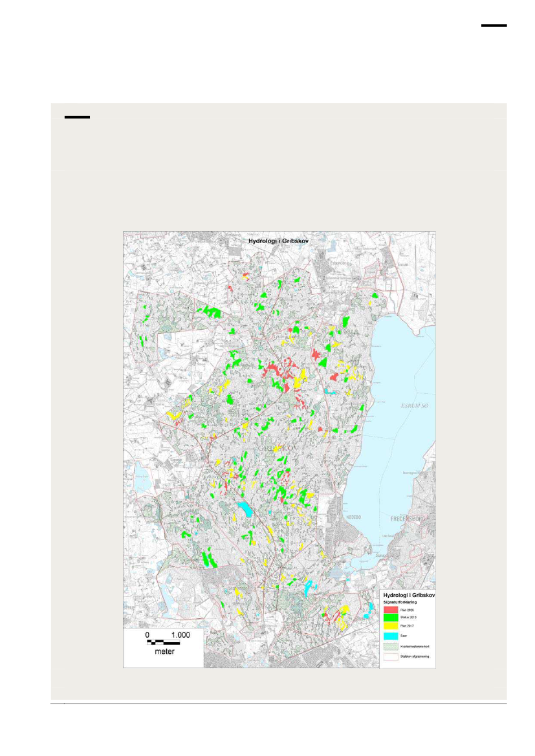Click the 'meter' scale unit label
Image resolution: width=535 pixels, height=756 pixels.
point(164,651)
